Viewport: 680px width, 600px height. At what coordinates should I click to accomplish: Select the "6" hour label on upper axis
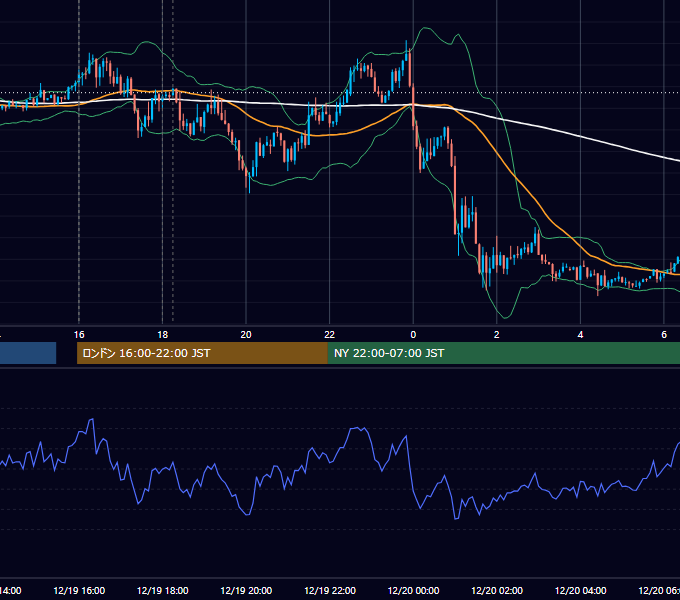[664, 335]
